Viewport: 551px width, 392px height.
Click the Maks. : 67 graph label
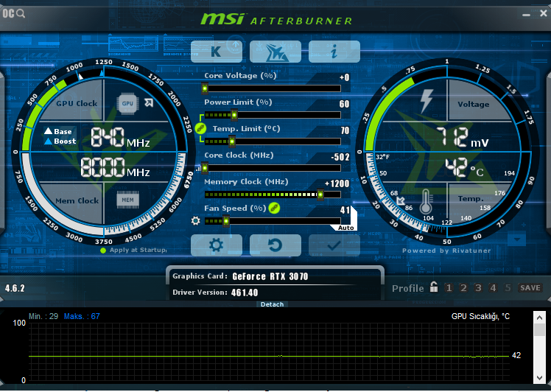[x=82, y=316]
